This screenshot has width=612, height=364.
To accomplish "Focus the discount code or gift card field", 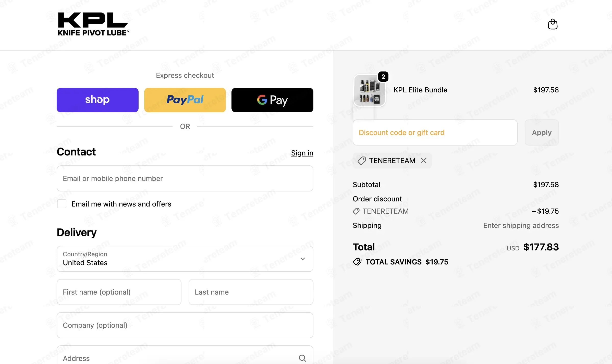I will click(435, 132).
